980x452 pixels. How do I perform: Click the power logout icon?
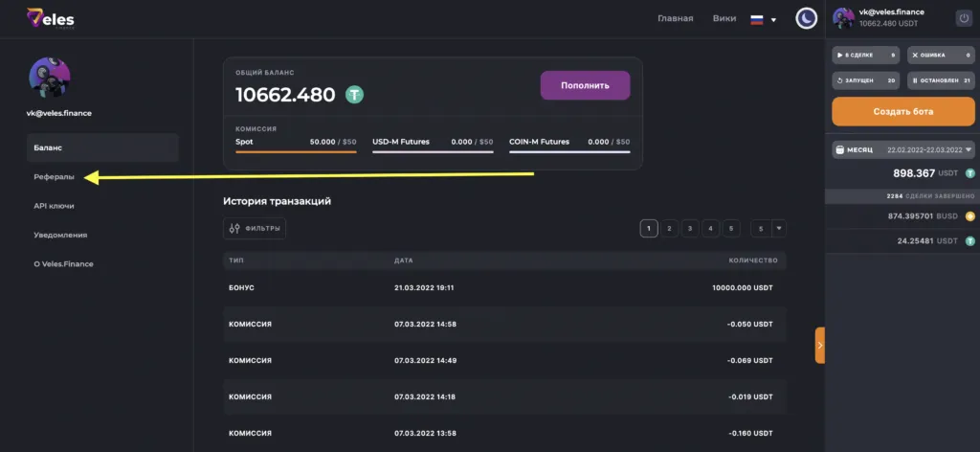click(x=962, y=18)
